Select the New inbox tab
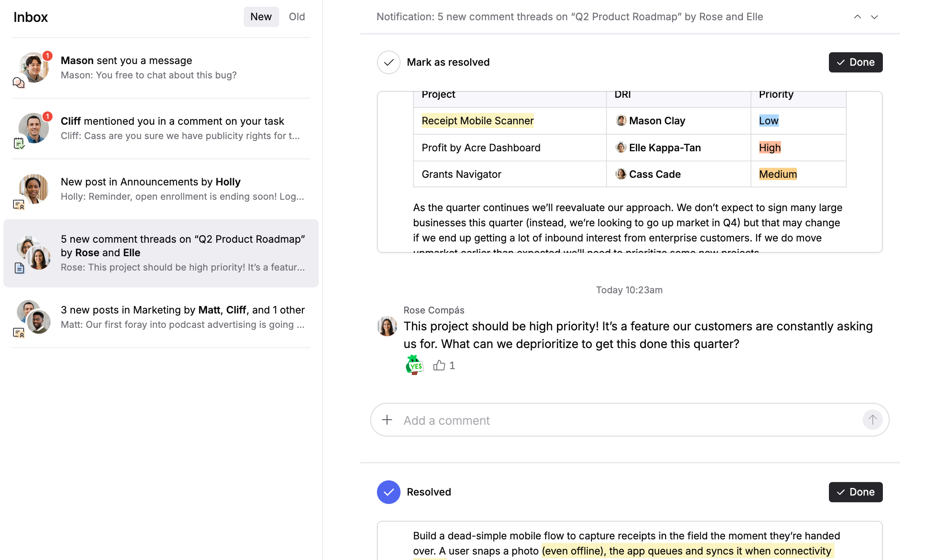This screenshot has width=936, height=560. 261,17
